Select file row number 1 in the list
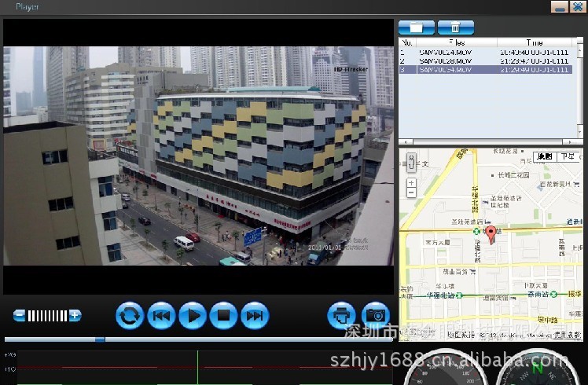588x385 pixels. 486,52
